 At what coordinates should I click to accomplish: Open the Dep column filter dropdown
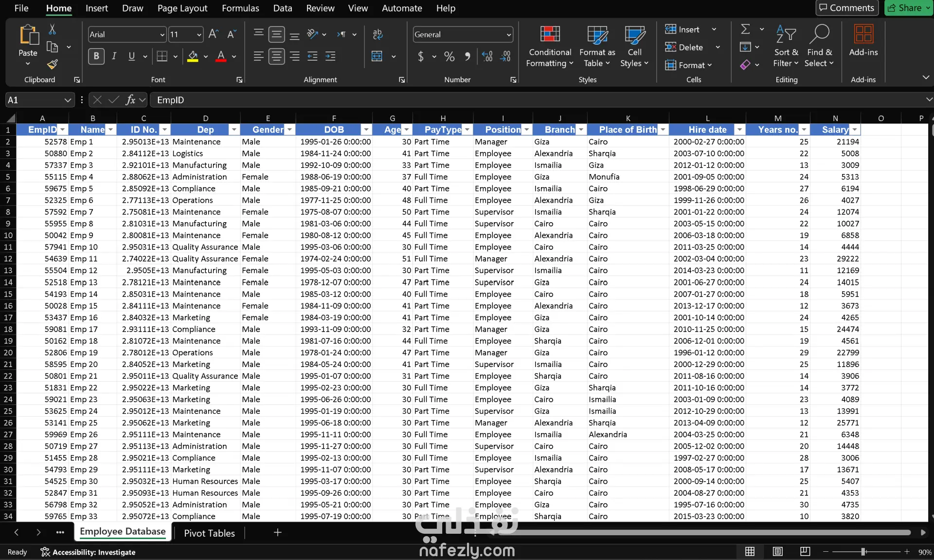234,130
